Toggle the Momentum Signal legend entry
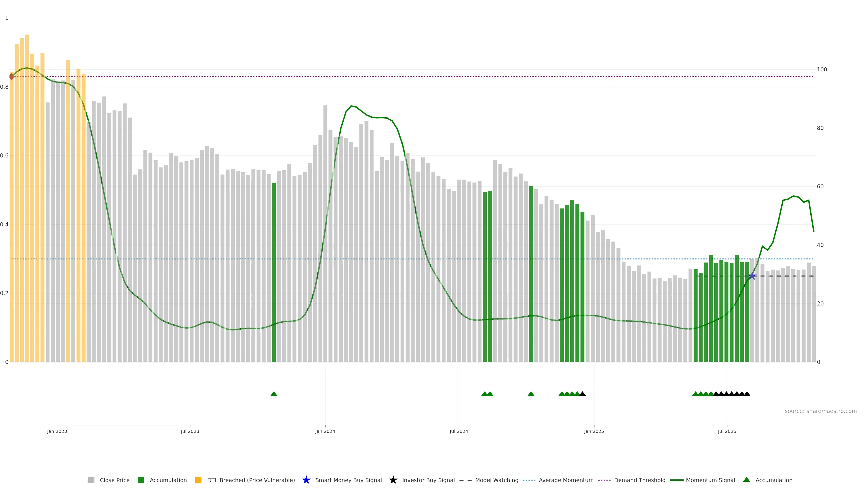Image resolution: width=868 pixels, height=488 pixels. 710,480
